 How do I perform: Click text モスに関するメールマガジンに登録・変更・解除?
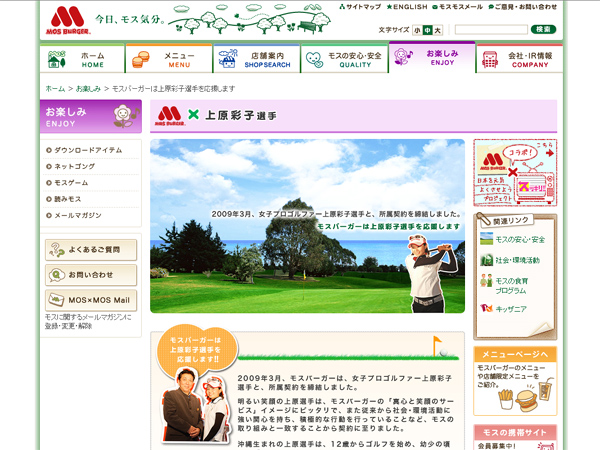point(88,322)
